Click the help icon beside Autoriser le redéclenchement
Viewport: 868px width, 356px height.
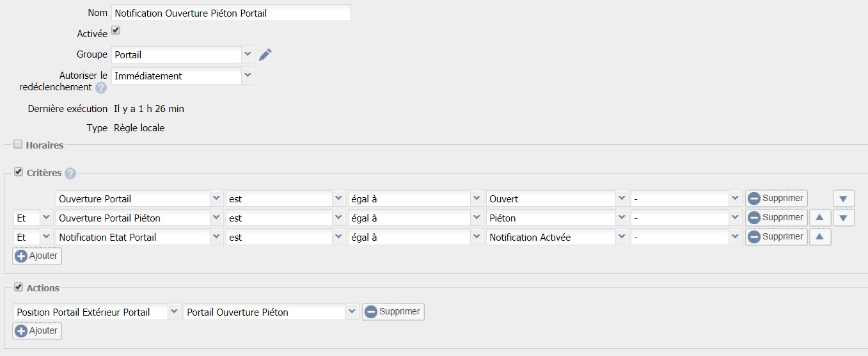click(x=101, y=88)
